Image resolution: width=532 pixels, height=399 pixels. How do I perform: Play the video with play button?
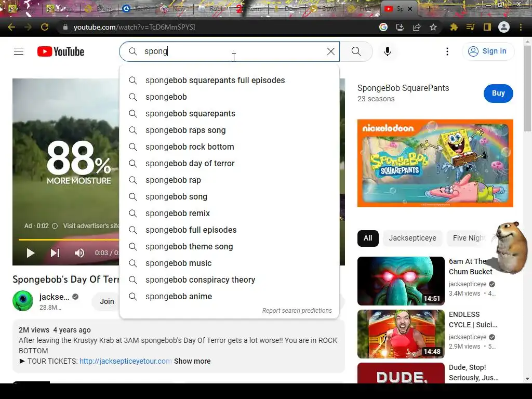click(x=31, y=253)
